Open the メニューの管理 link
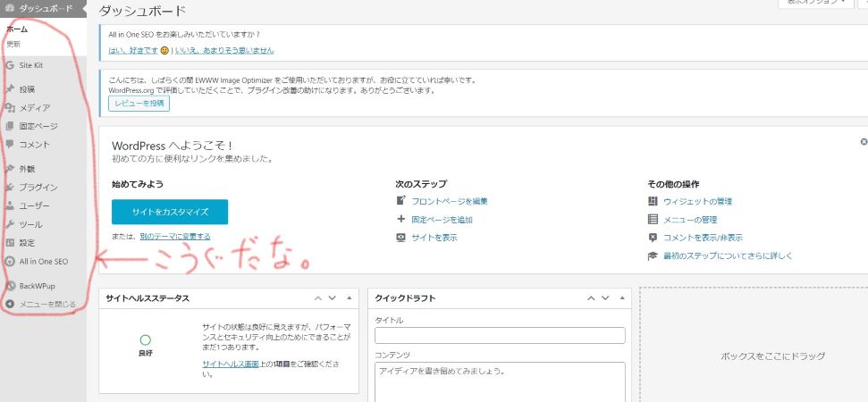The width and height of the screenshot is (868, 402). [x=690, y=220]
